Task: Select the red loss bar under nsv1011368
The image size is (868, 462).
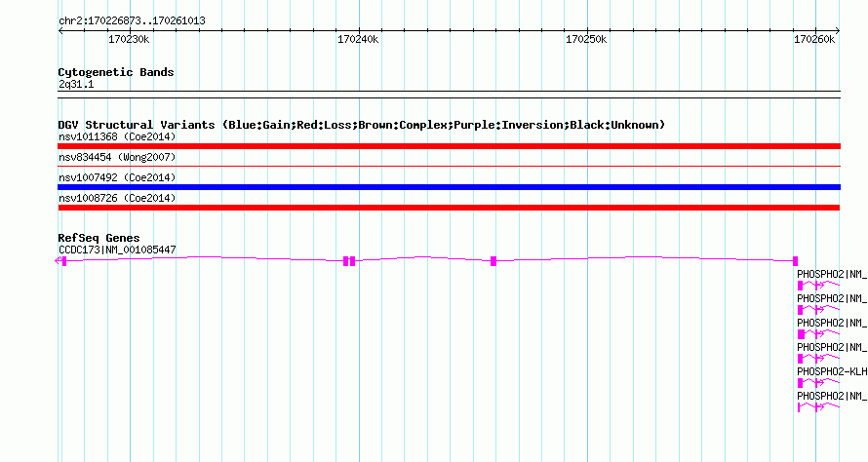Action: coord(449,146)
